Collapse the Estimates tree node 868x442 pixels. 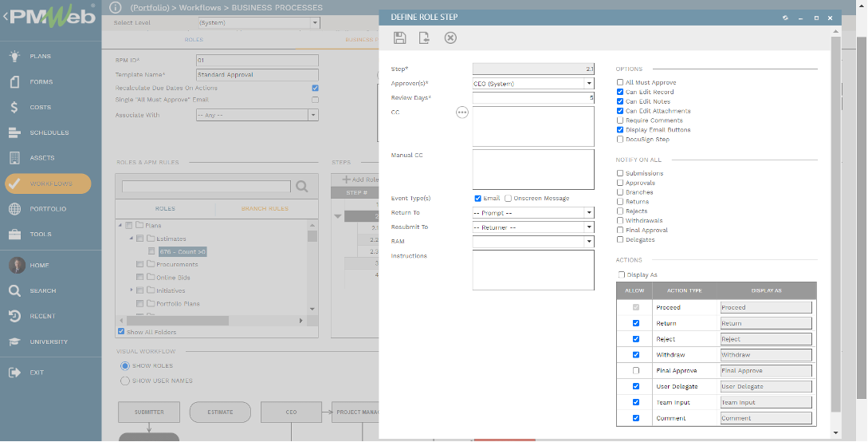tap(132, 239)
